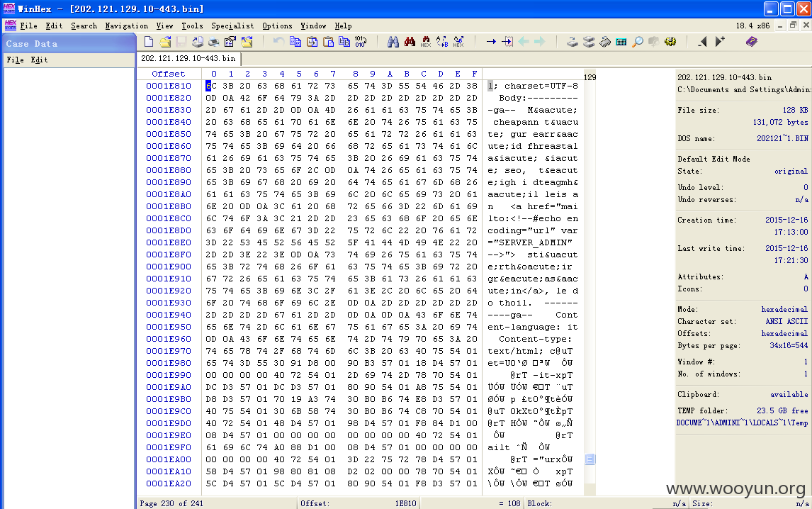The width and height of the screenshot is (812, 509).
Task: Click the Offset column header
Action: (169, 74)
